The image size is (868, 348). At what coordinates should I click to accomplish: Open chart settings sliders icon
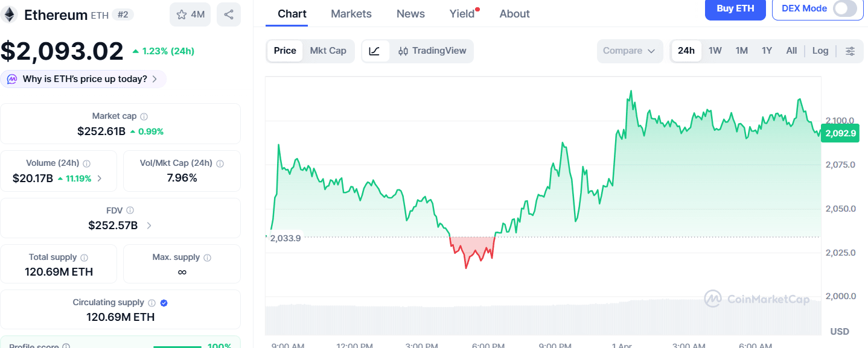coord(851,51)
